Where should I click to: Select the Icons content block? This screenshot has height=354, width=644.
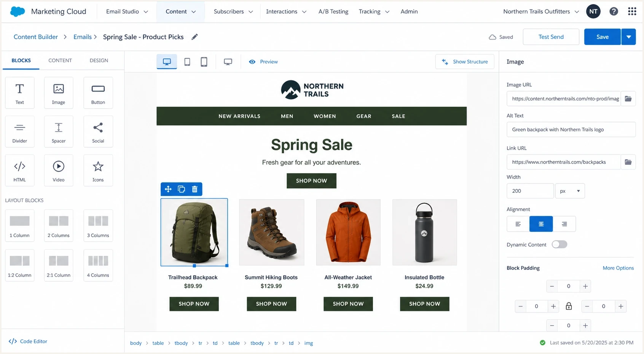pos(98,171)
